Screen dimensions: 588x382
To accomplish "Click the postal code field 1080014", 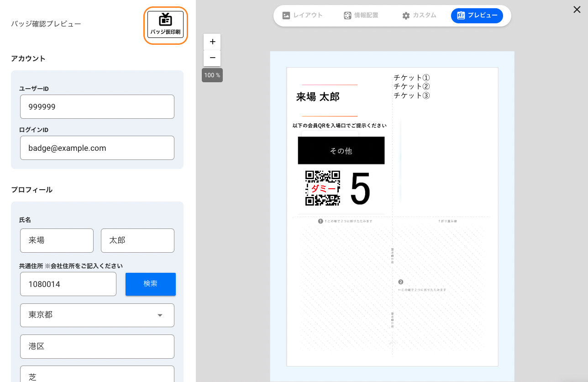I will coord(68,284).
